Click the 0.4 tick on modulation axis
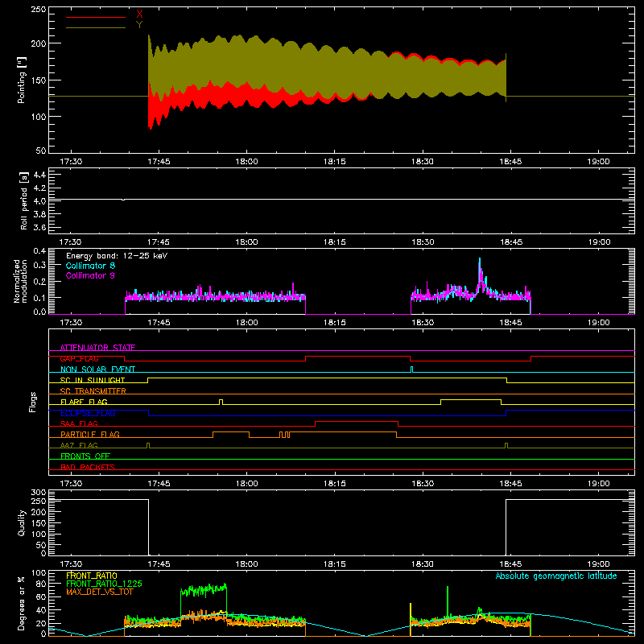The image size is (644, 644). coord(39,251)
